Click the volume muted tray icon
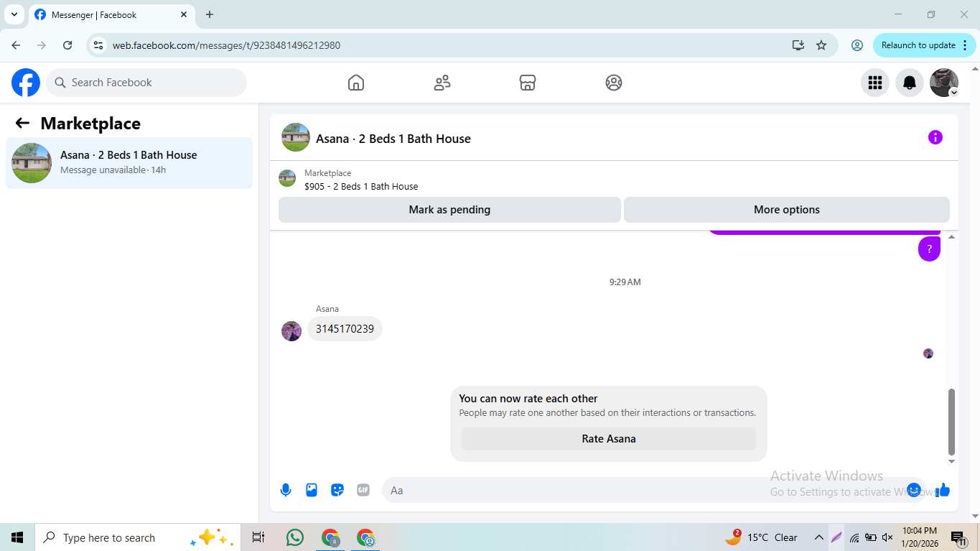The height and width of the screenshot is (551, 980). click(887, 537)
